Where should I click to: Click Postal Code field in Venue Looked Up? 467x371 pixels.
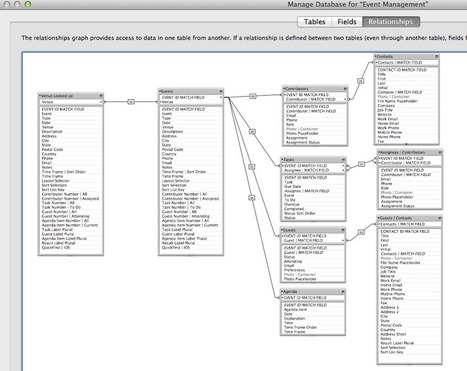(x=52, y=149)
